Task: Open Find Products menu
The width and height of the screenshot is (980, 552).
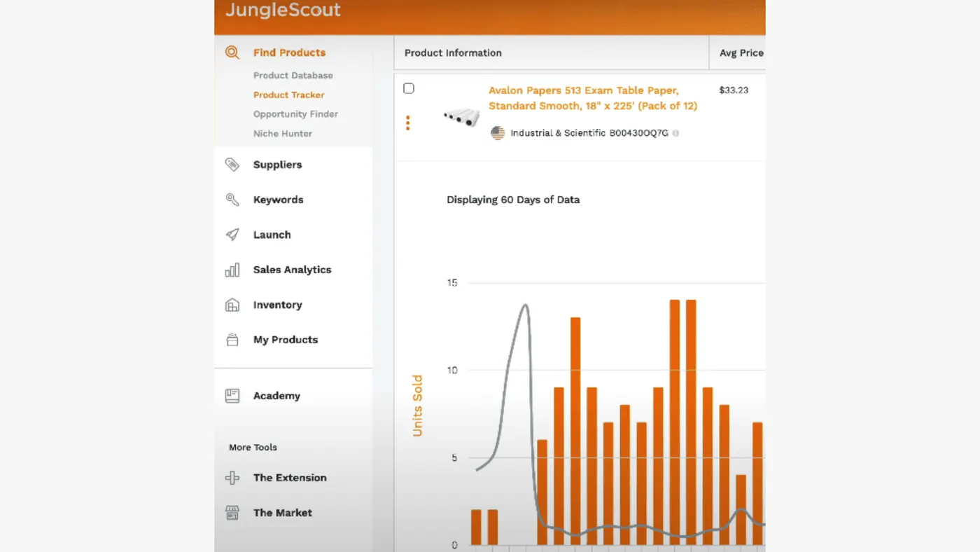Action: click(x=289, y=53)
